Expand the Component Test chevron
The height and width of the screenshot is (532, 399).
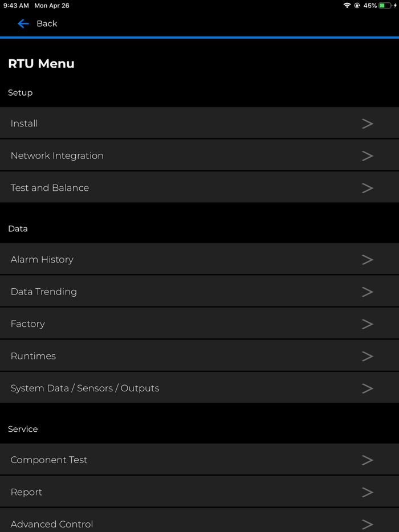tap(368, 460)
